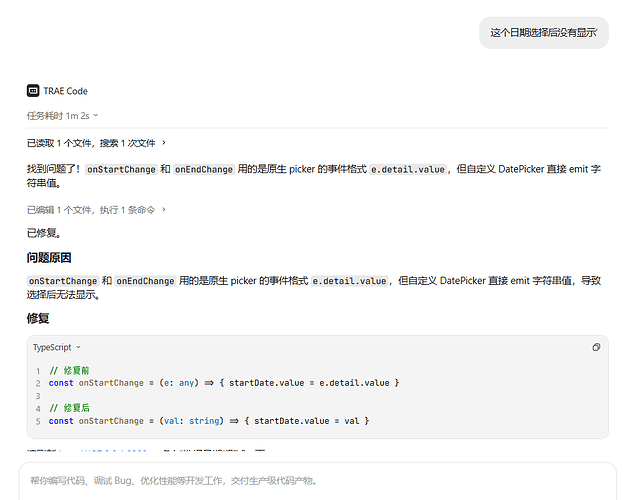Open the TypeScript language dropdown
Viewport: 625px width, 500px height.
pos(57,347)
